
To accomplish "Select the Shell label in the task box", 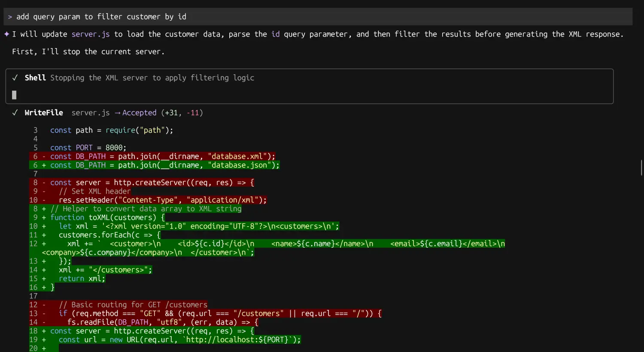I will (x=35, y=78).
